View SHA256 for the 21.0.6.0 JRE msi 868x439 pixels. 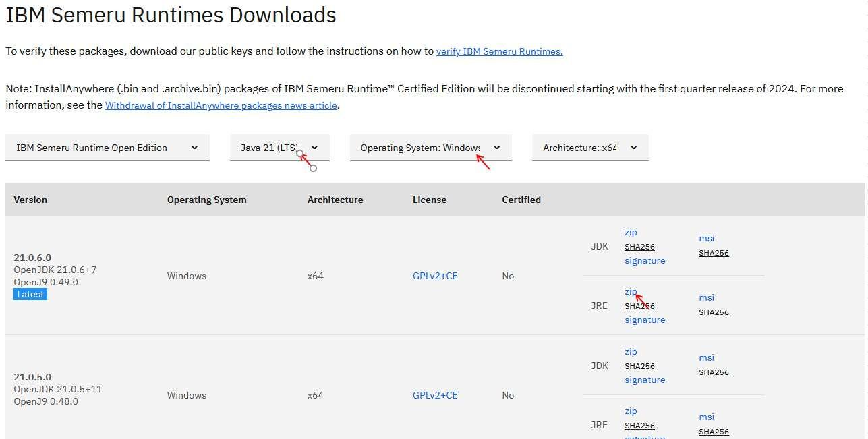714,312
